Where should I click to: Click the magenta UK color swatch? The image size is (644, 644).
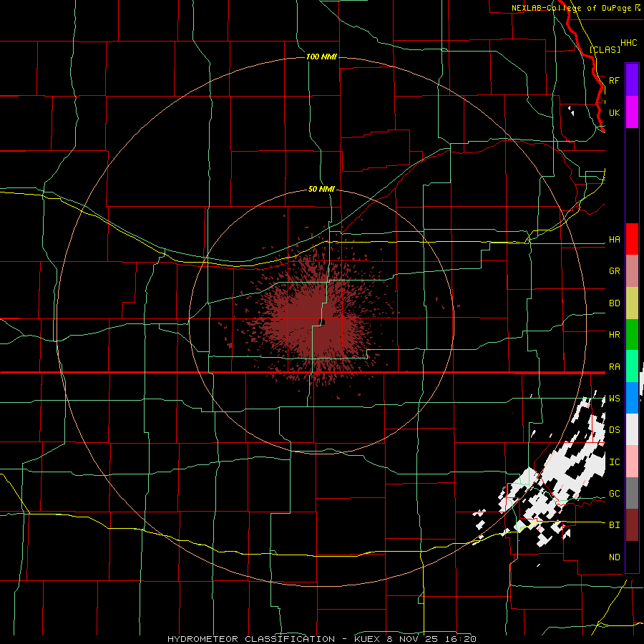[x=632, y=112]
